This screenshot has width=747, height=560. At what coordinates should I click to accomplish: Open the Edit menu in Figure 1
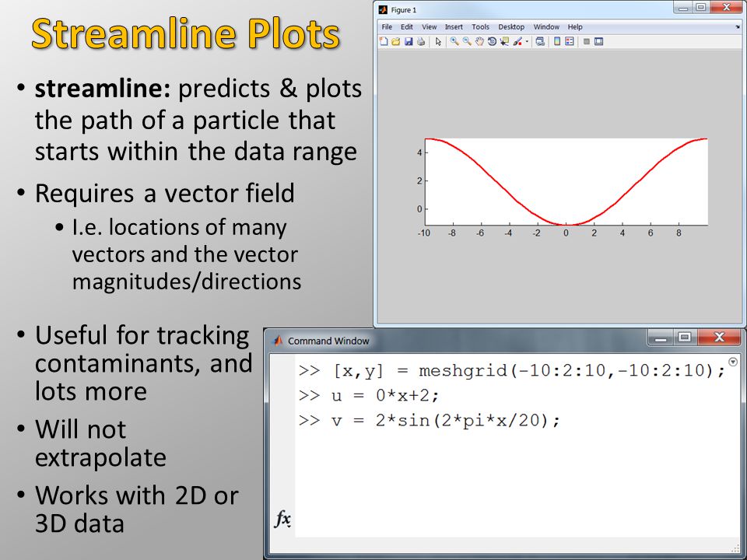pyautogui.click(x=407, y=27)
